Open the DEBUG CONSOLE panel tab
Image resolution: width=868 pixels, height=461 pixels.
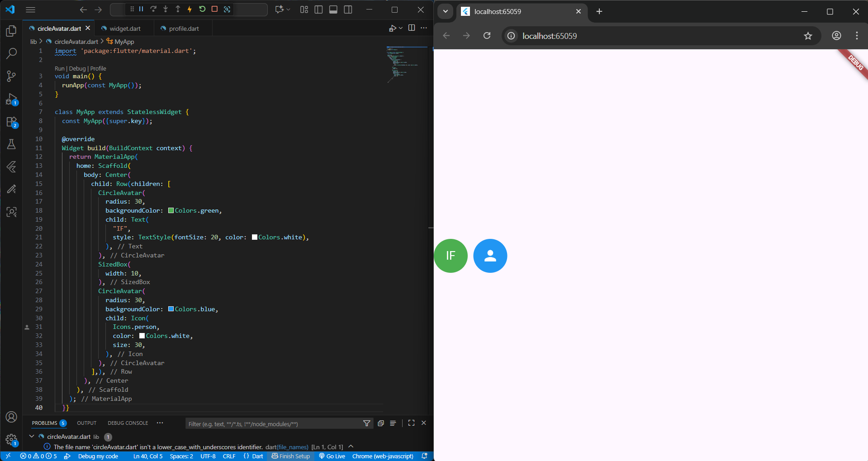point(128,423)
